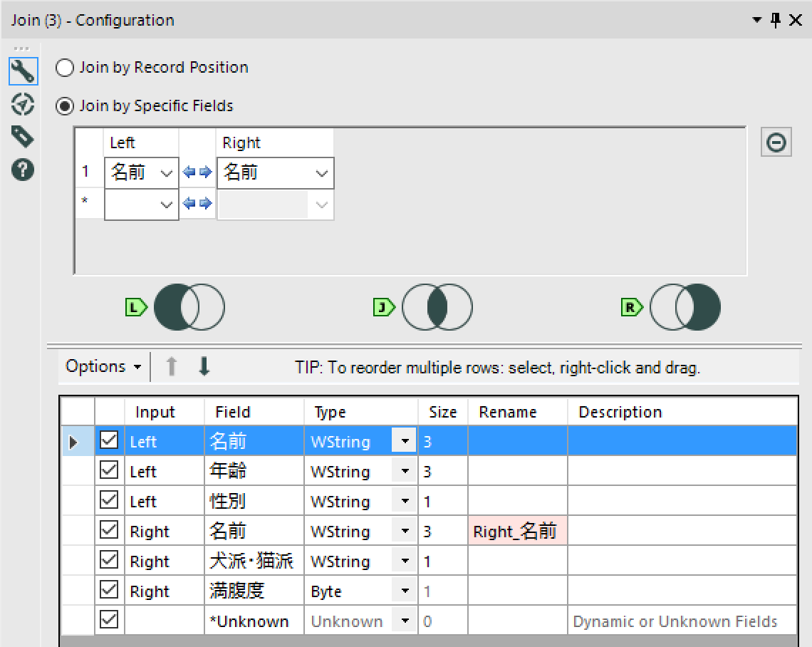Uncheck the 年齢 field checkbox
This screenshot has width=812, height=647.
[x=109, y=471]
